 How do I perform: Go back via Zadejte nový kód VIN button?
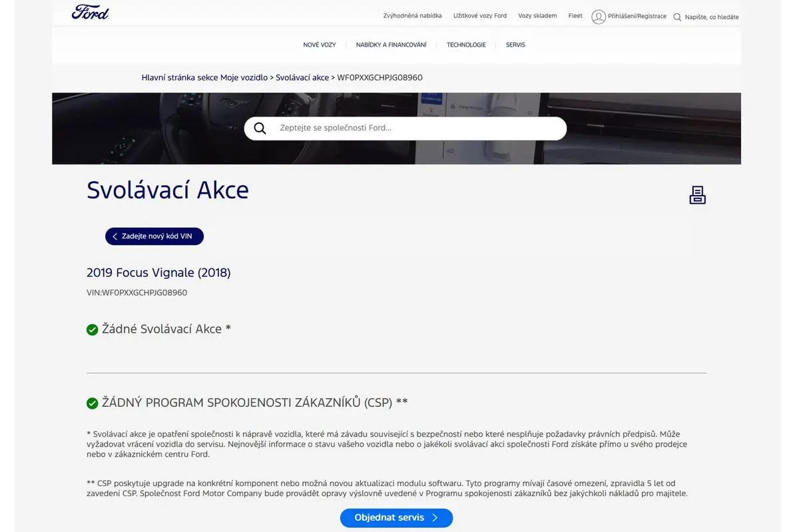(154, 236)
